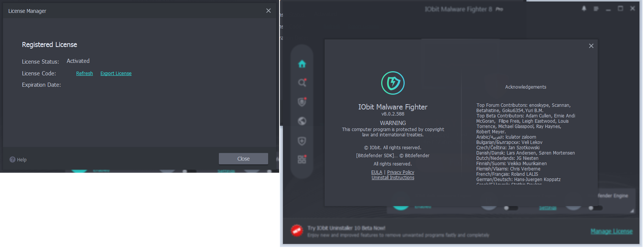
Task: Open the notification bell in Malware Fighter title bar
Action: click(584, 9)
